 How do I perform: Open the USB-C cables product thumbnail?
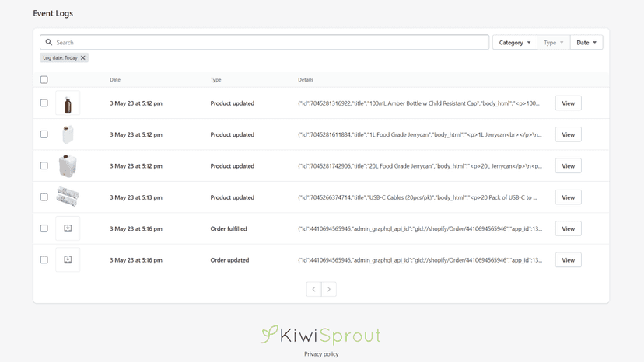(x=68, y=197)
